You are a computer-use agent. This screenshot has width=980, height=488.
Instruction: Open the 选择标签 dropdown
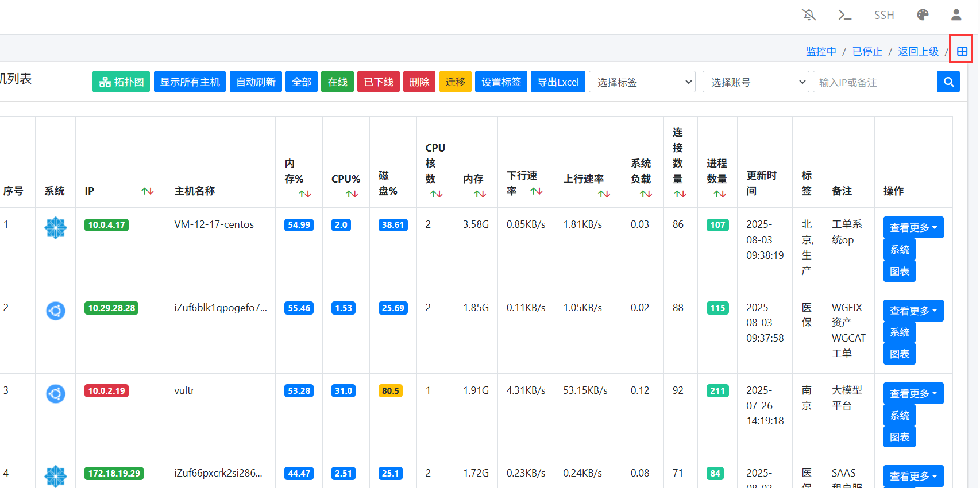642,82
